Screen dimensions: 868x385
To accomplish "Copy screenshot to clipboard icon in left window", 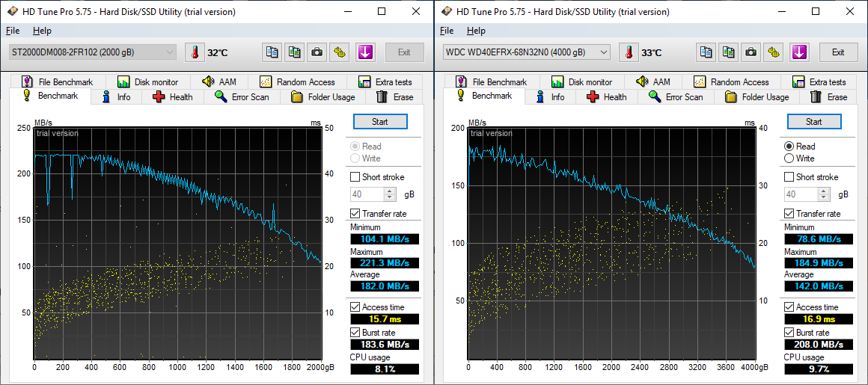I will coord(295,52).
